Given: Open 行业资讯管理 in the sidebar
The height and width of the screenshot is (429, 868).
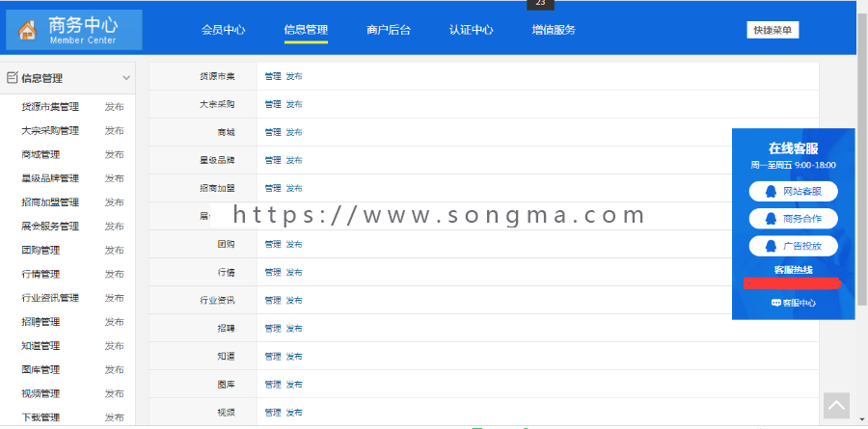Looking at the screenshot, I should 50,298.
